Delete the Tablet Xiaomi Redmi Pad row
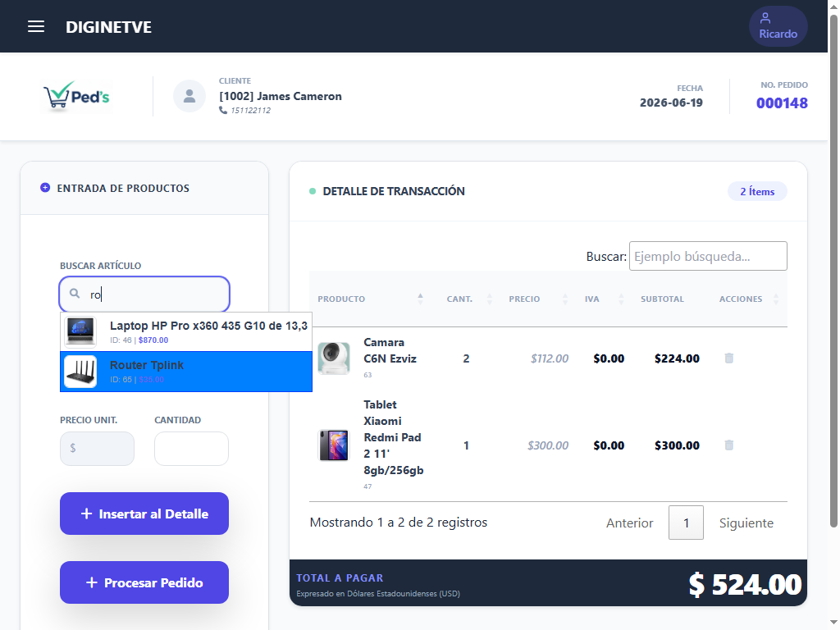Image resolution: width=840 pixels, height=630 pixels. point(728,445)
